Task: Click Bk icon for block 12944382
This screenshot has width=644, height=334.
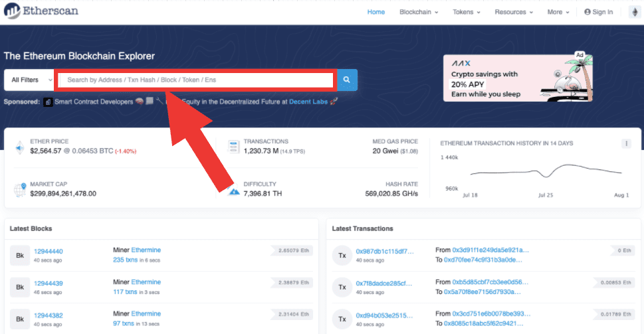Action: click(x=20, y=319)
